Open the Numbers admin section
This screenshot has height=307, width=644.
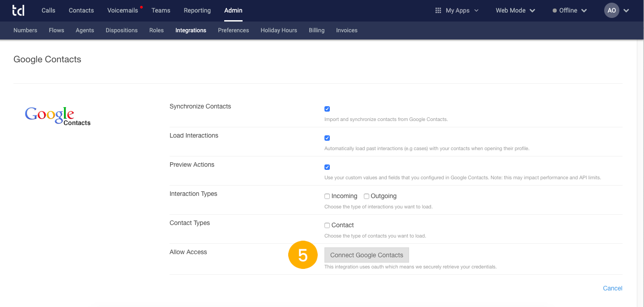(x=26, y=30)
